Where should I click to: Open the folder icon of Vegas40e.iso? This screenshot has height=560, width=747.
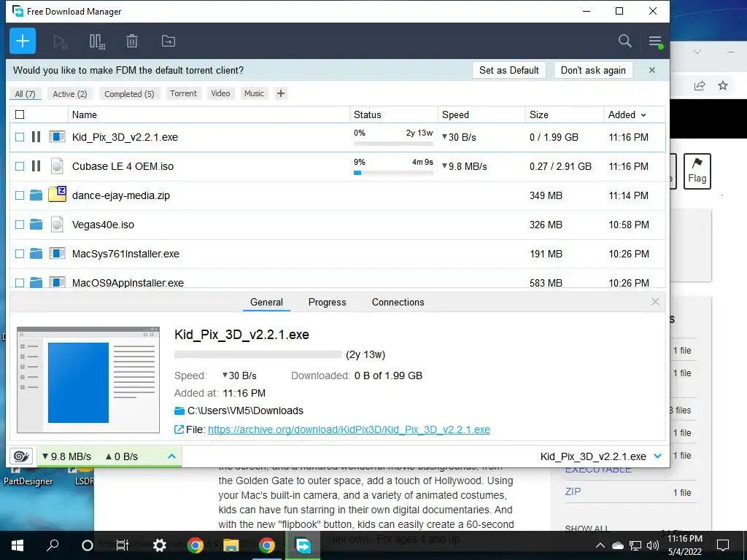(36, 225)
